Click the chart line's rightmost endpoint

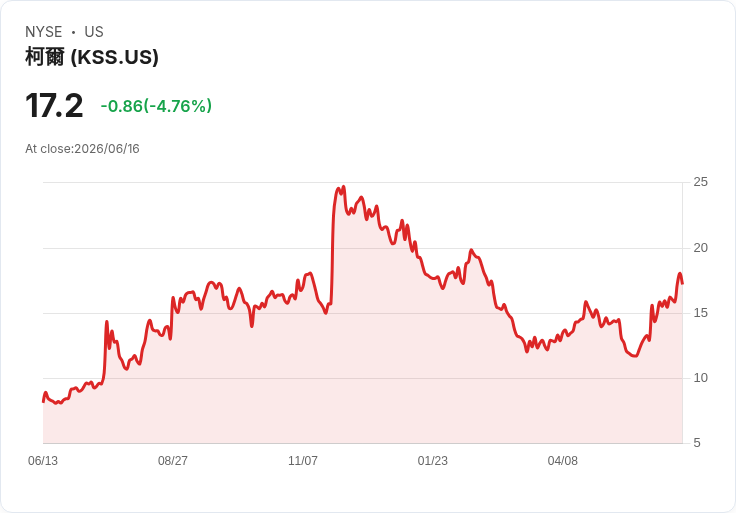682,283
